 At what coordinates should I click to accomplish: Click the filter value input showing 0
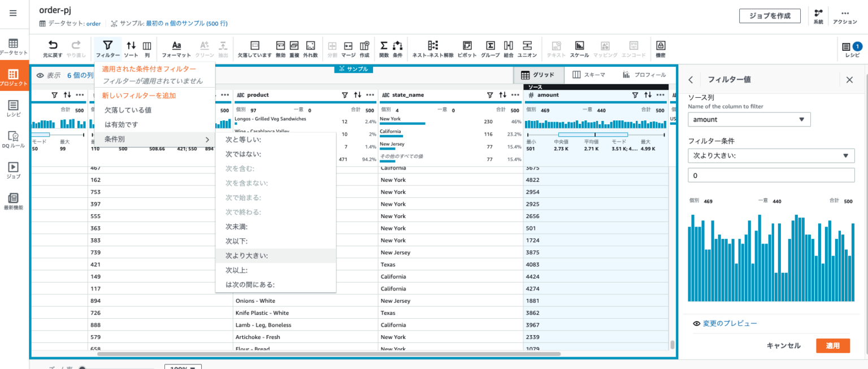click(x=771, y=175)
